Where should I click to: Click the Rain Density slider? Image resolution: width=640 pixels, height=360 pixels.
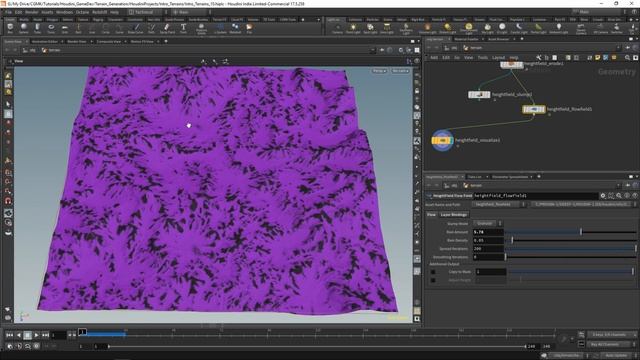(571, 240)
